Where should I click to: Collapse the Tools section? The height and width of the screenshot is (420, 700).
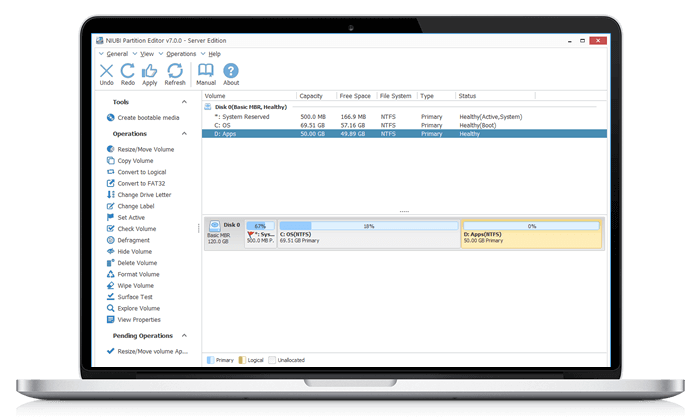point(184,102)
